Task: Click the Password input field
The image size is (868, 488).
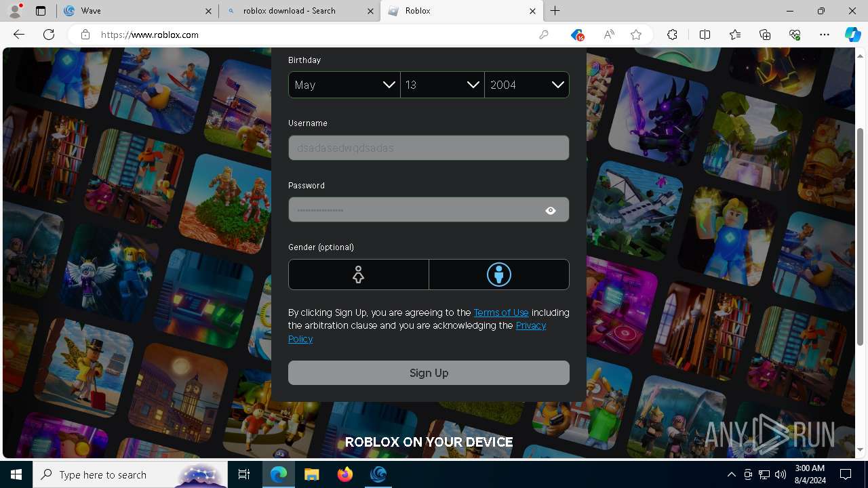Action: pos(429,210)
